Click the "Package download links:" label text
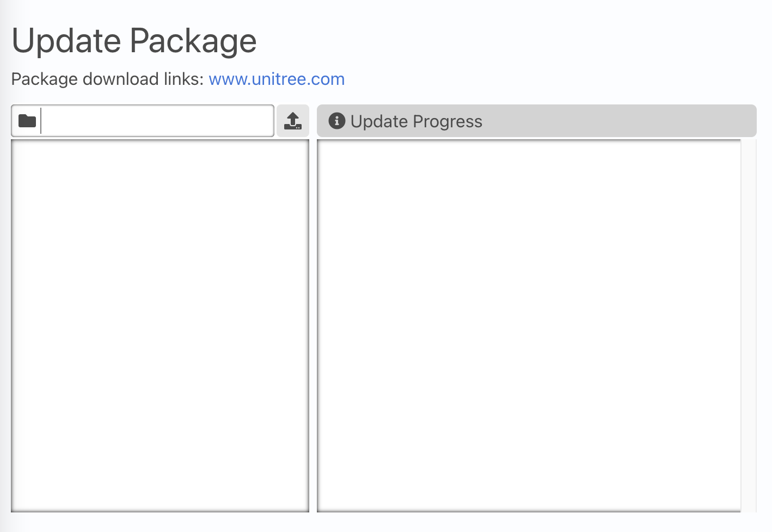The height and width of the screenshot is (532, 772). point(107,79)
